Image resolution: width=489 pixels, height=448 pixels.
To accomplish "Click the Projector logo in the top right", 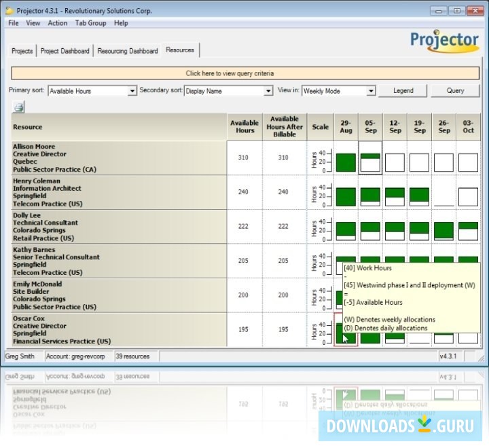I will (x=445, y=41).
